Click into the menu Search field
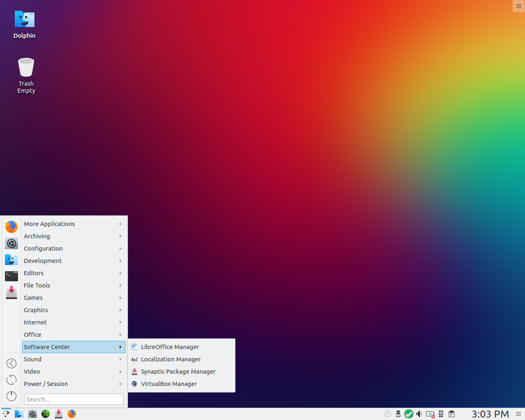Viewport: 525px width, 420px height. click(74, 399)
